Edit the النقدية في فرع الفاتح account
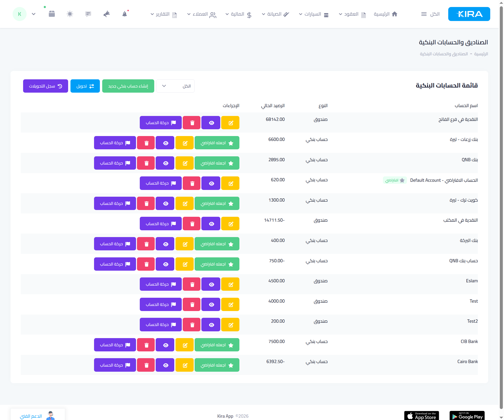 (230, 123)
